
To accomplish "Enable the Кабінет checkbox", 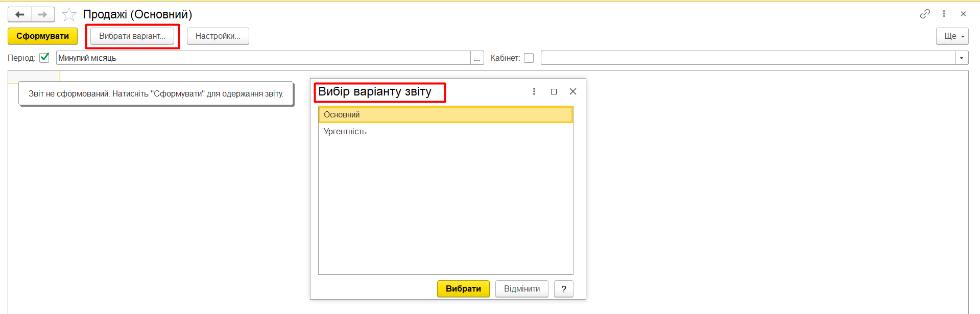I will coord(529,58).
